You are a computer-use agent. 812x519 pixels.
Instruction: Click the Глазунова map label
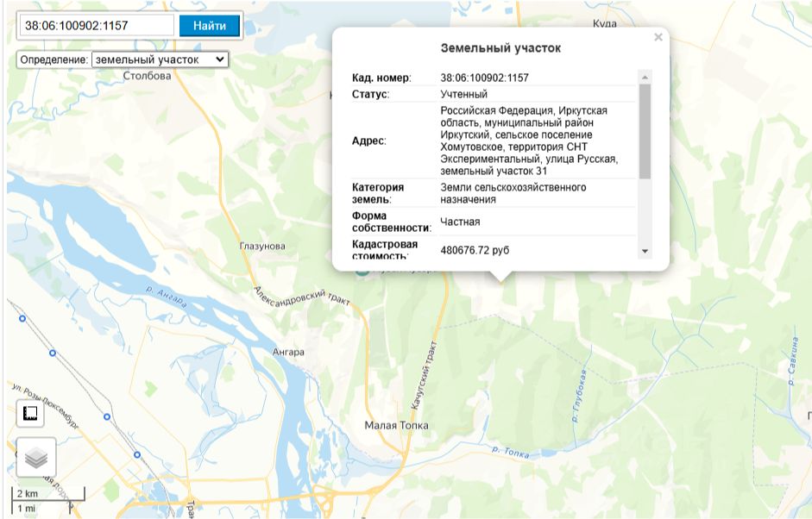coord(262,247)
